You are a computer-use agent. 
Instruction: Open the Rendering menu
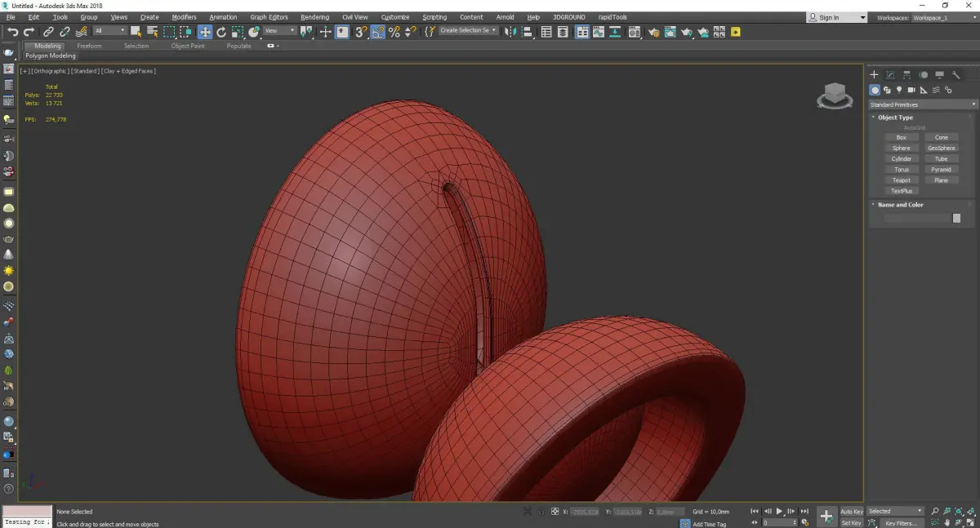click(314, 17)
